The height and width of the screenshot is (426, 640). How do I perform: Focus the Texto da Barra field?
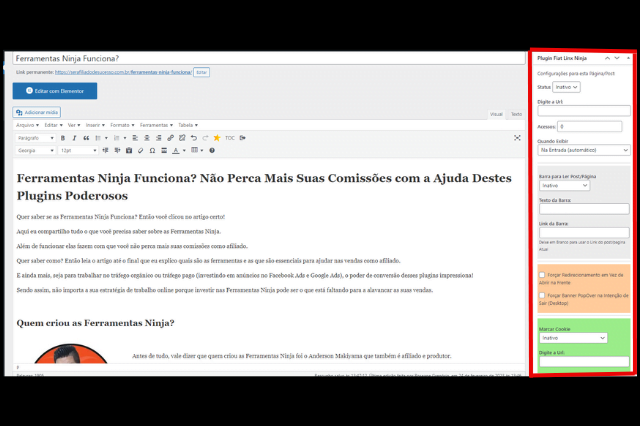pyautogui.click(x=584, y=209)
